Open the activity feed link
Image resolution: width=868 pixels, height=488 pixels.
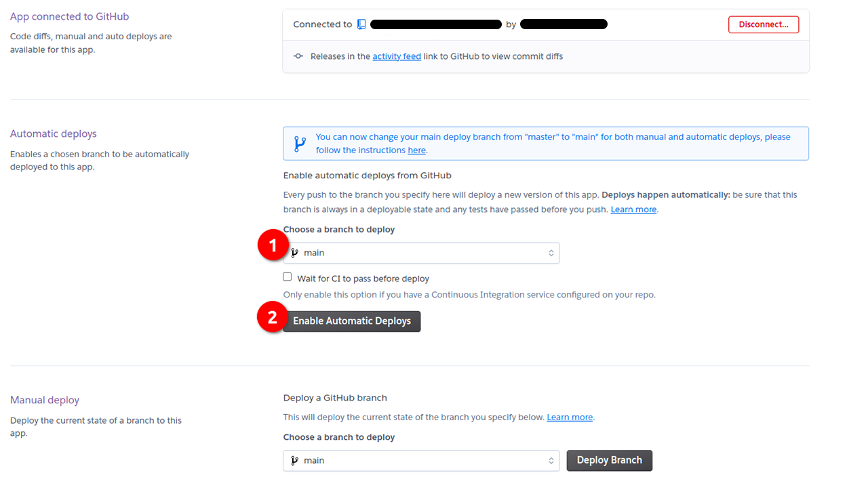pos(397,56)
